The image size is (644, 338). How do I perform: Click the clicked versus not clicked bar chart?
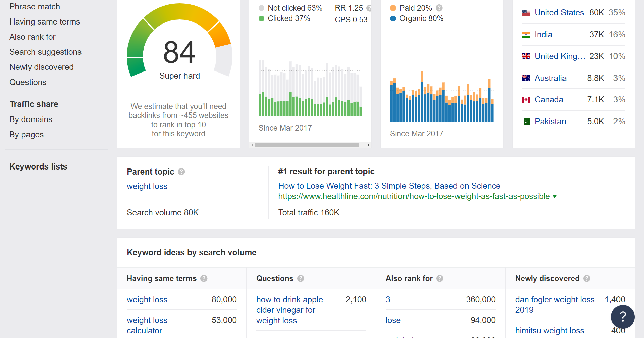click(310, 89)
